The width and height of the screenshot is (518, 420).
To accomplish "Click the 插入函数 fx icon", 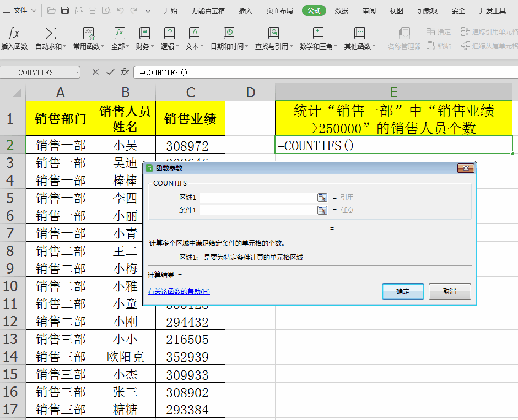I will coord(14,34).
